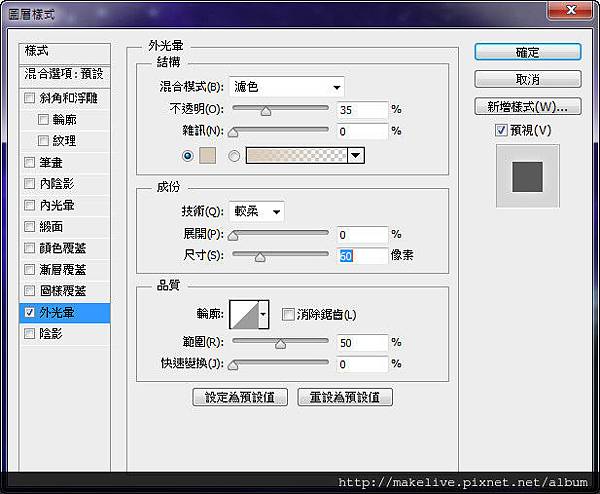Enable the 內陰影 checkbox

29,184
